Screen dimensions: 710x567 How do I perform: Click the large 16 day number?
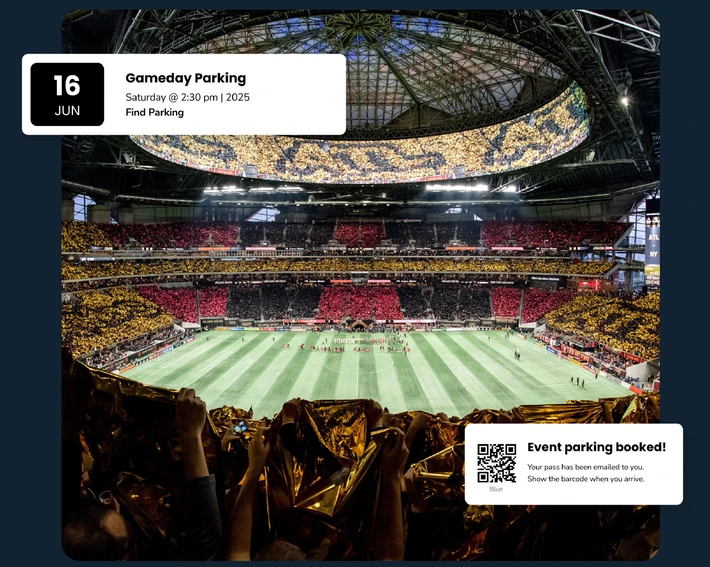pyautogui.click(x=67, y=85)
